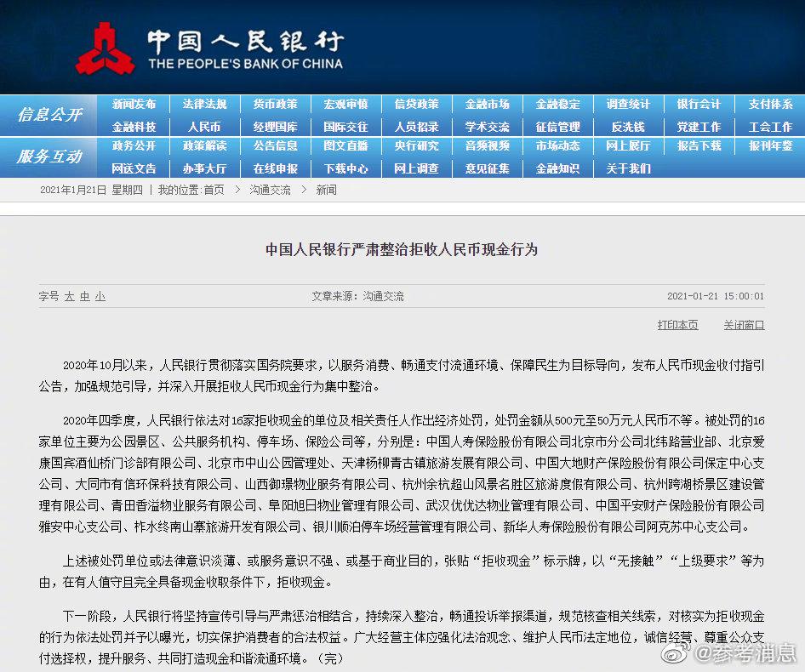Select 征信管理 in the navigation

click(x=558, y=127)
